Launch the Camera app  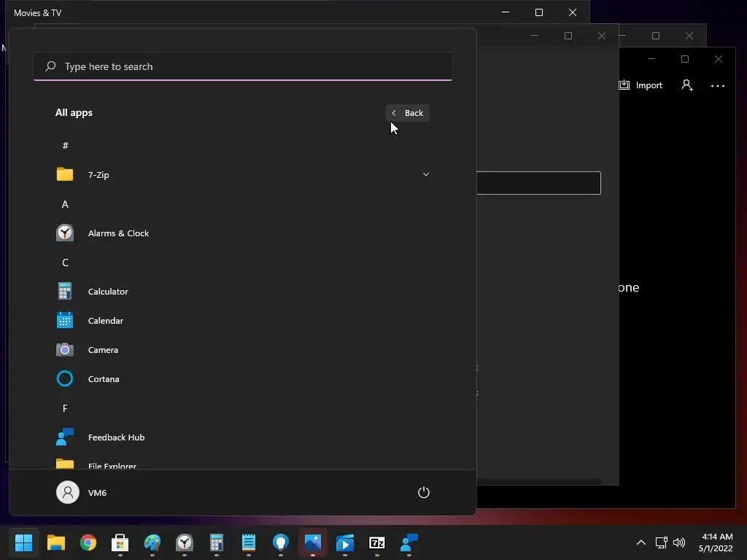tap(243, 350)
